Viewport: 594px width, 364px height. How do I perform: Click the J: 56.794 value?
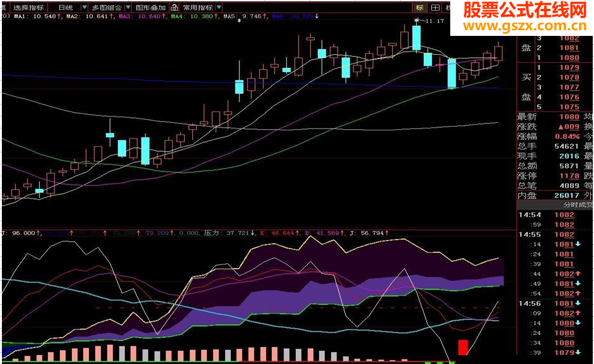369,233
